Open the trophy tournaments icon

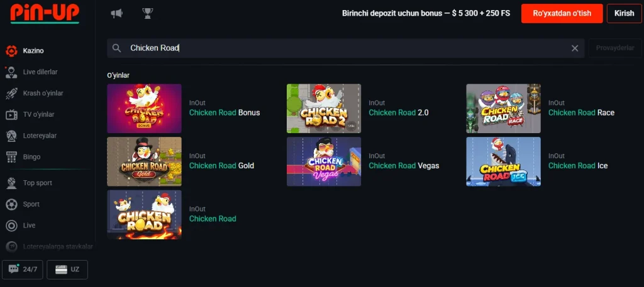pyautogui.click(x=147, y=14)
